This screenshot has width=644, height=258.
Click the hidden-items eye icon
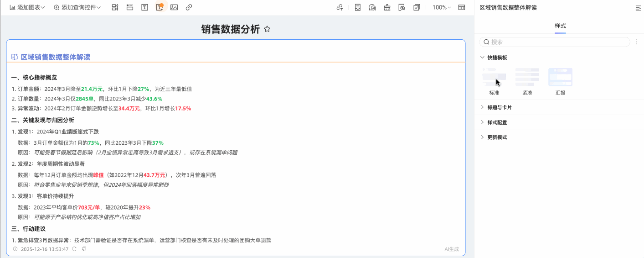(402, 7)
